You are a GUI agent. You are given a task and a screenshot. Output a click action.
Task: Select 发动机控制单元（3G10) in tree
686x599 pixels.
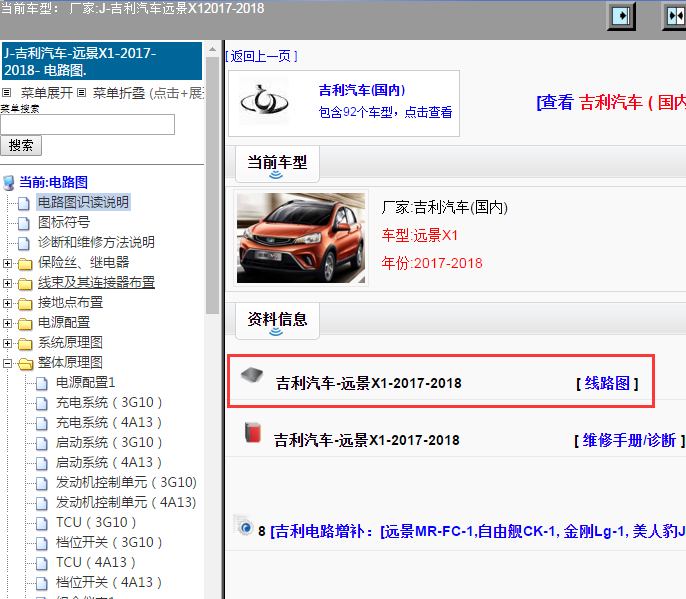point(126,483)
